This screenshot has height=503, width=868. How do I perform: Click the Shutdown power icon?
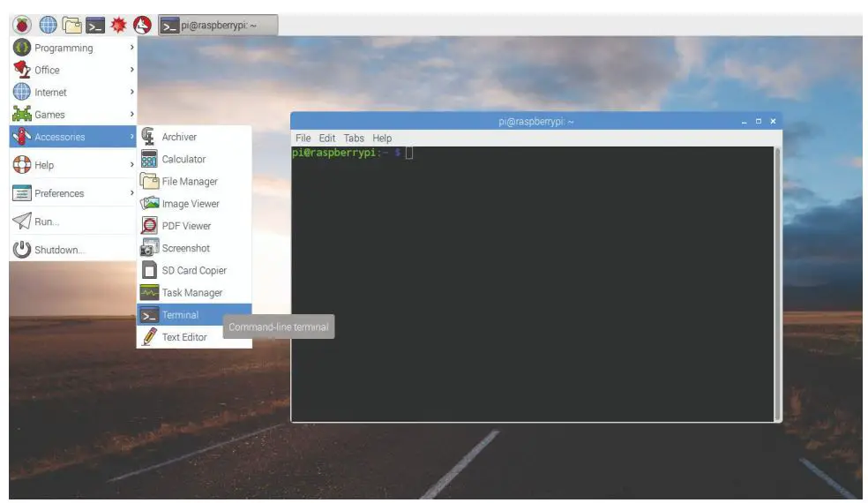click(21, 249)
